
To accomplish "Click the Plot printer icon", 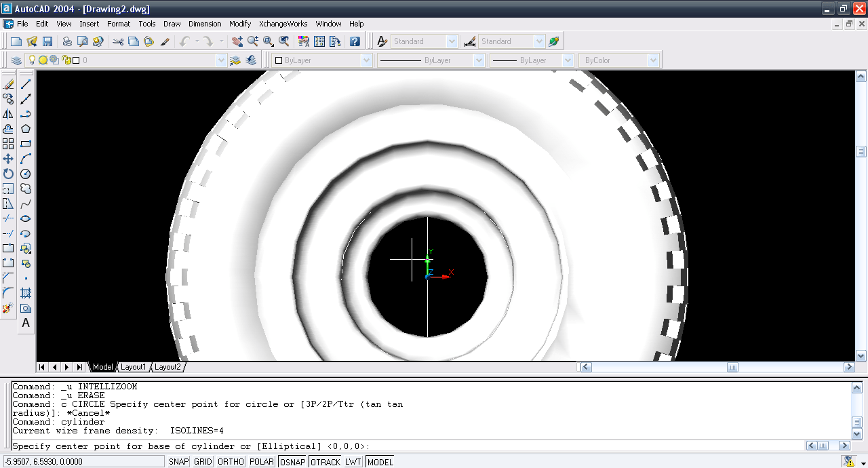I will (x=67, y=41).
